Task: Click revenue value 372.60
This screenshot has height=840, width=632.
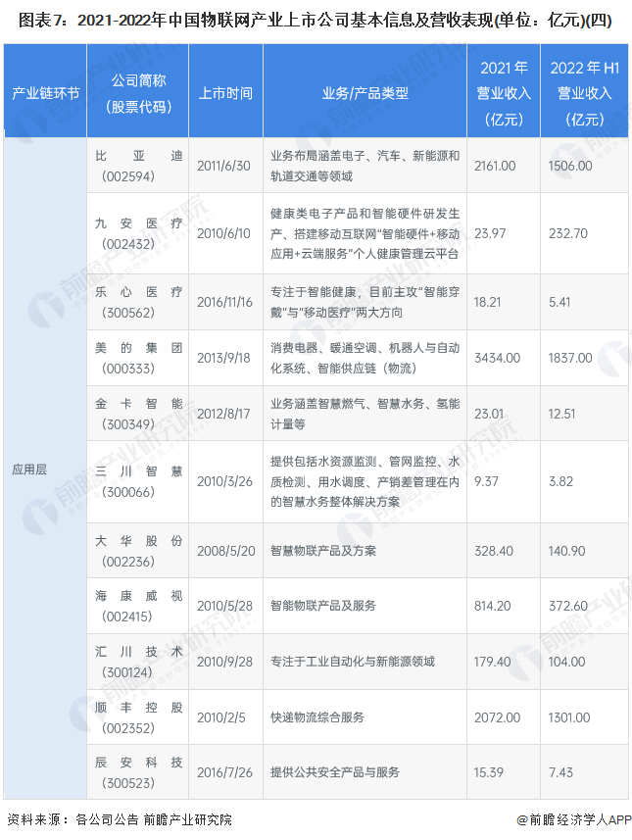Action: coord(567,606)
